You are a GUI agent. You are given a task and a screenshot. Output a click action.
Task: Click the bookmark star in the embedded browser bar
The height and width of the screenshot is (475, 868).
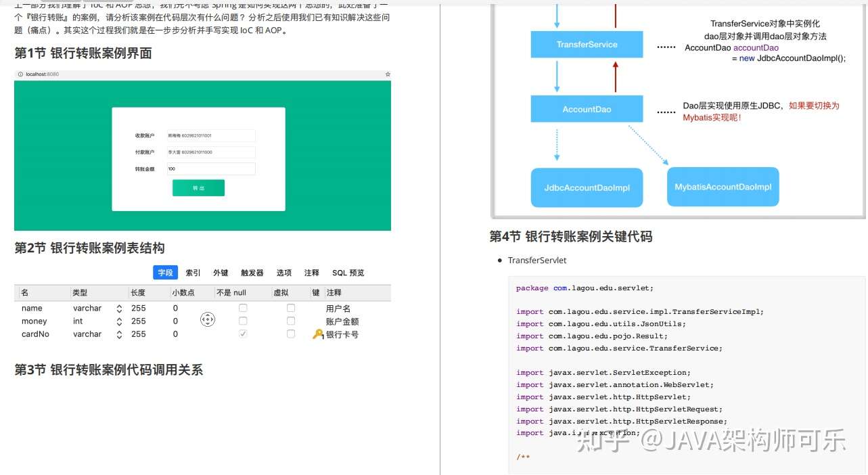[x=386, y=74]
